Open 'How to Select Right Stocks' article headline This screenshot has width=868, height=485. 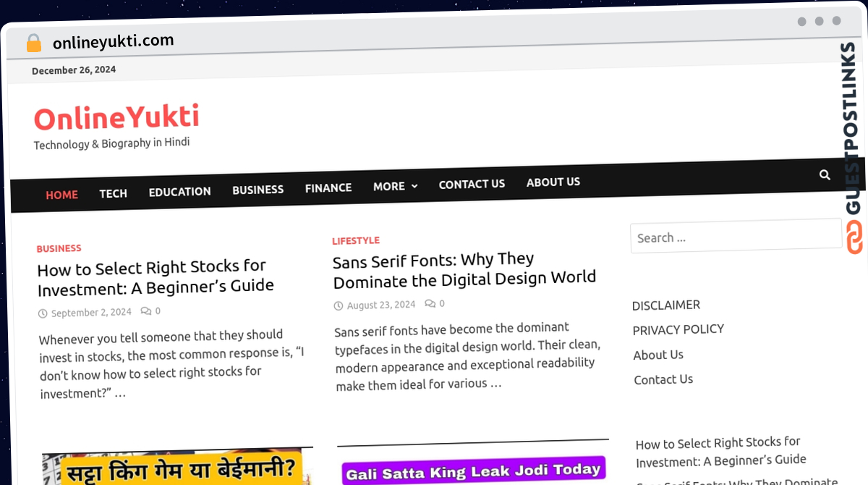click(x=156, y=277)
